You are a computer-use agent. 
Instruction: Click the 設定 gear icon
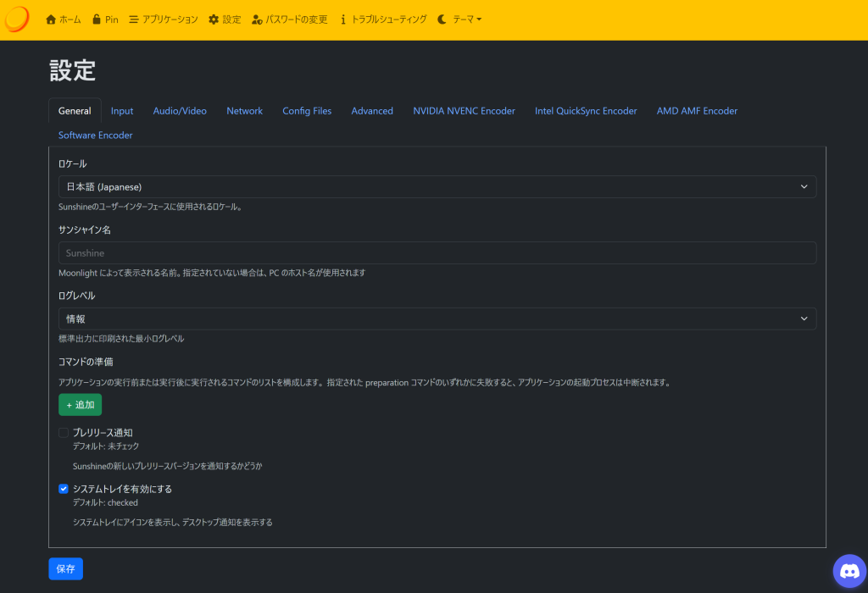click(x=214, y=19)
